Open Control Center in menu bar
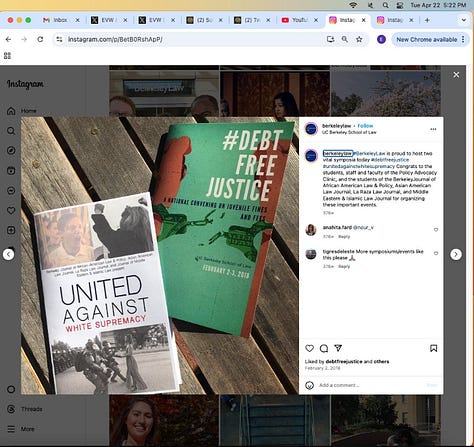Image resolution: width=474 pixels, height=447 pixels. (400, 5)
